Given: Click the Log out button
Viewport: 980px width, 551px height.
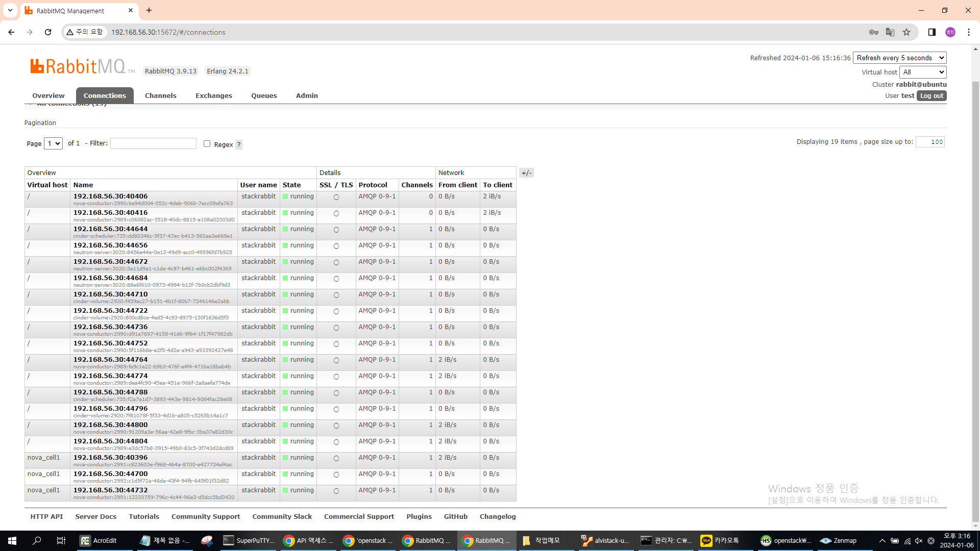Looking at the screenshot, I should click(x=932, y=96).
